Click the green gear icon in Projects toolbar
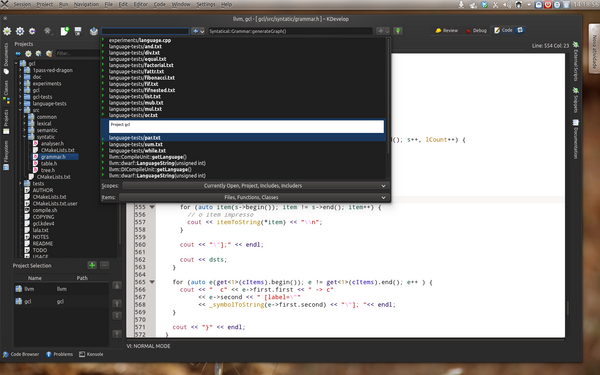The image size is (600, 375). click(x=28, y=54)
